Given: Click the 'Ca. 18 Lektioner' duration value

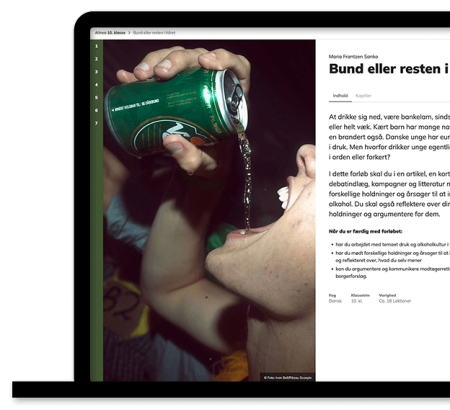Looking at the screenshot, I should (x=395, y=301).
